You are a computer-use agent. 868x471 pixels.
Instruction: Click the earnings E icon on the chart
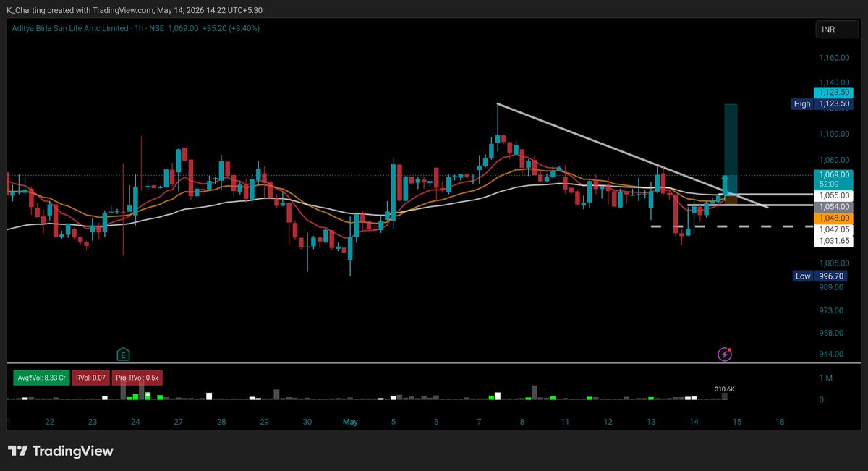point(124,354)
